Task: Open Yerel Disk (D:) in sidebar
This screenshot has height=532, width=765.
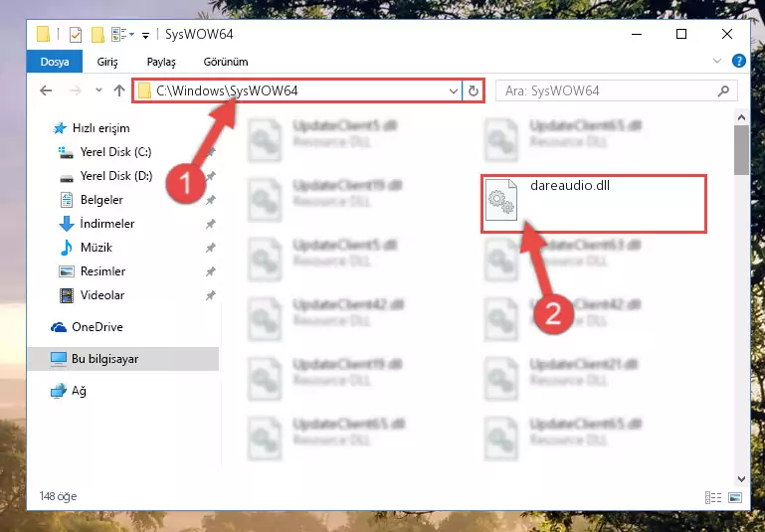Action: coord(116,176)
